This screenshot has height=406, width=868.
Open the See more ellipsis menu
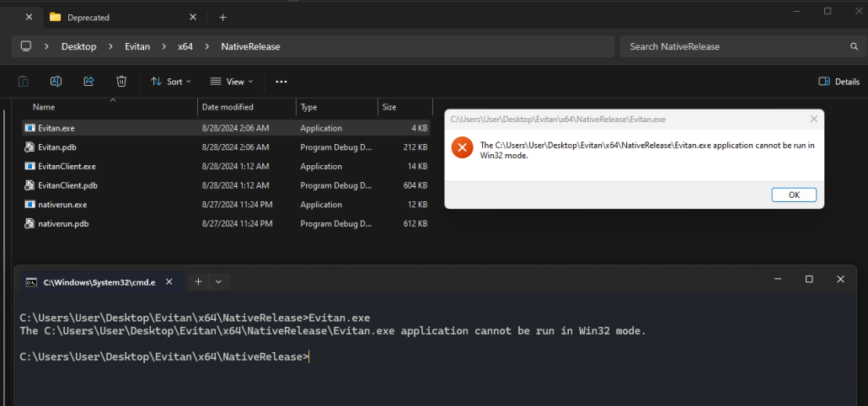281,82
